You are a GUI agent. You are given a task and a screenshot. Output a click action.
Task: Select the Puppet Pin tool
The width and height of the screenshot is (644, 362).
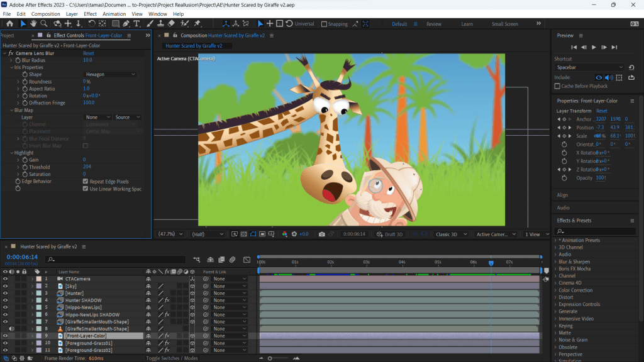click(197, 24)
